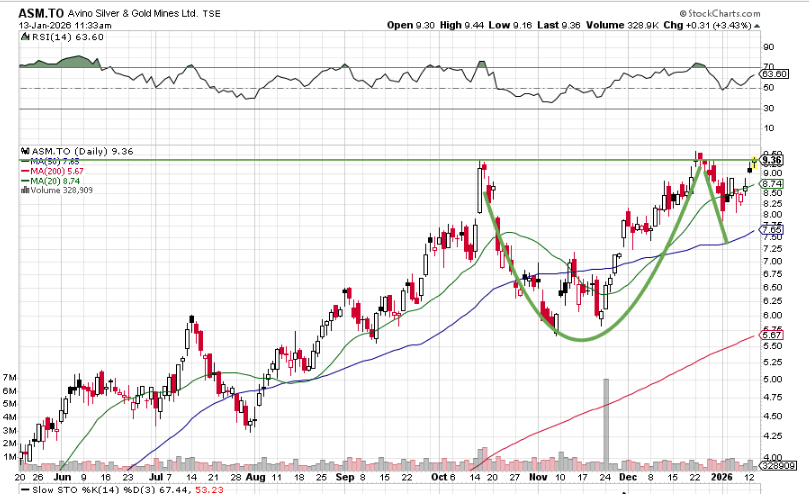Click the candlestick icon beside ASM.TO (Daily)
The height and width of the screenshot is (494, 809).
[25, 151]
